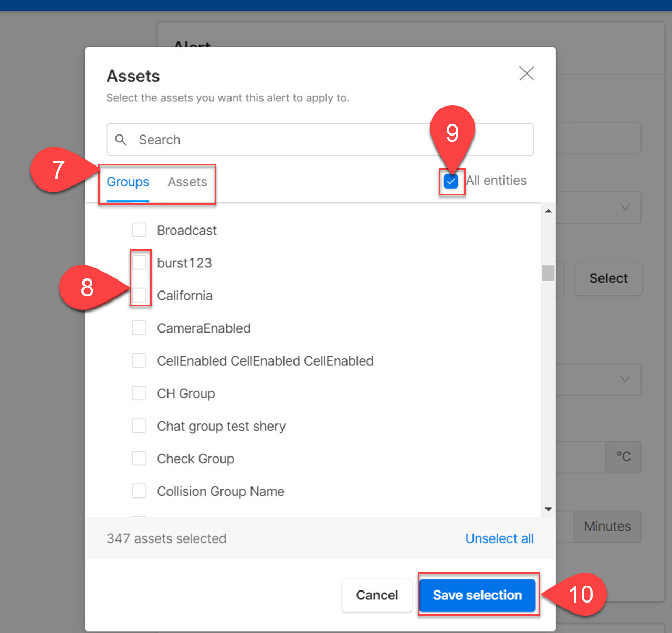
Task: Click the Save selection button
Action: click(x=477, y=595)
